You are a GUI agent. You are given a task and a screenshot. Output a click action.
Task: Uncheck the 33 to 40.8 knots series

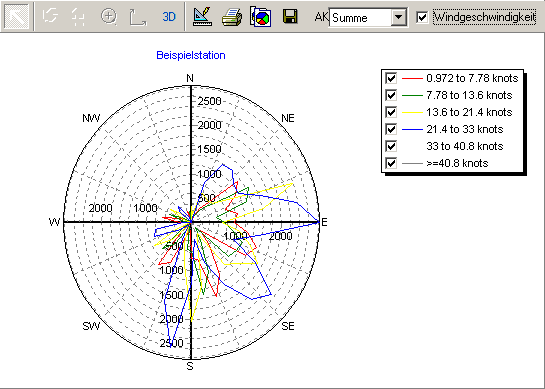click(x=391, y=146)
